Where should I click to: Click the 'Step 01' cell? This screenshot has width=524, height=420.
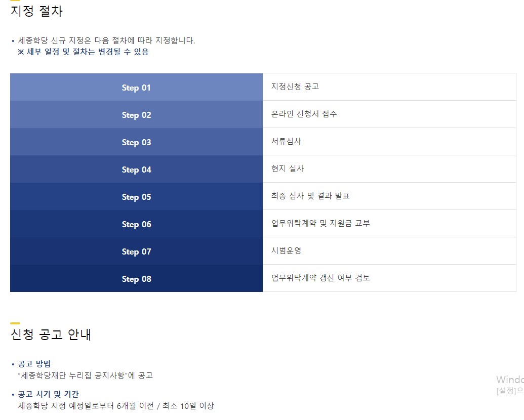[136, 87]
